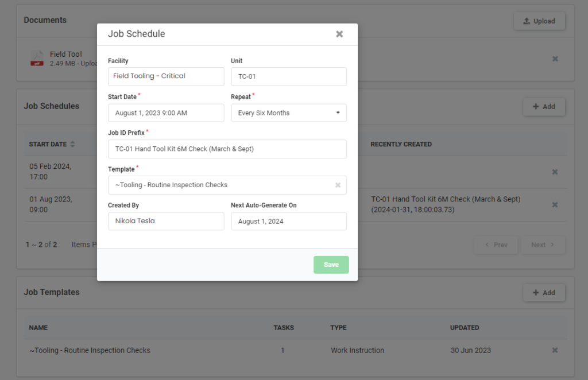Click the Created By field
This screenshot has height=380, width=588.
(x=166, y=222)
